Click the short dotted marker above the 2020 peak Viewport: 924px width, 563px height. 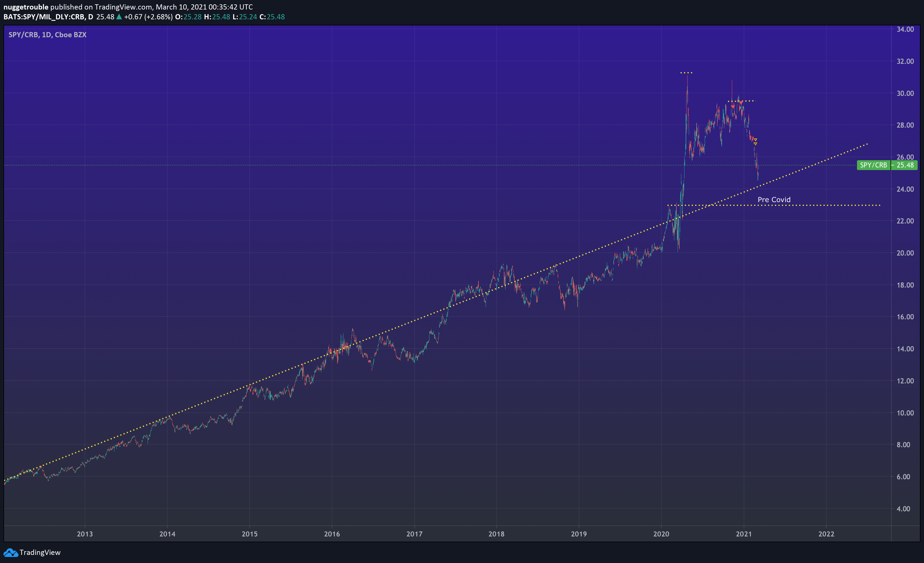[686, 73]
